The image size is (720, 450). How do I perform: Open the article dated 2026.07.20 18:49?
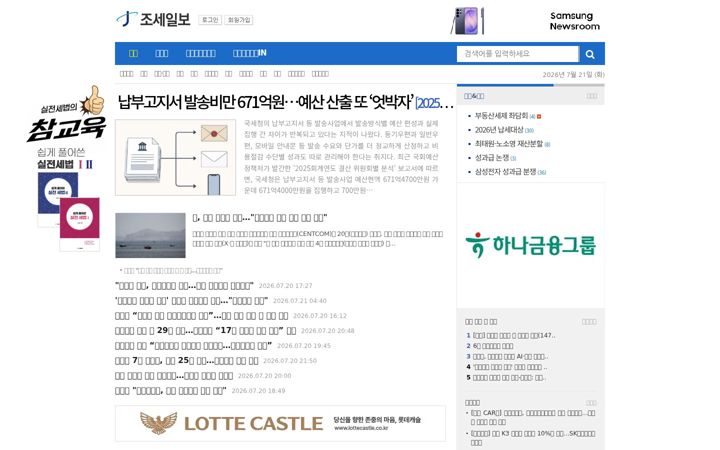170,391
